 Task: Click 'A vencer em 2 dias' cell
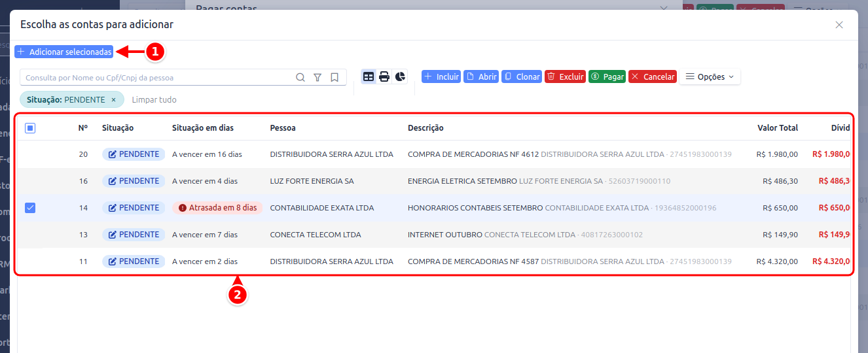[205, 261]
